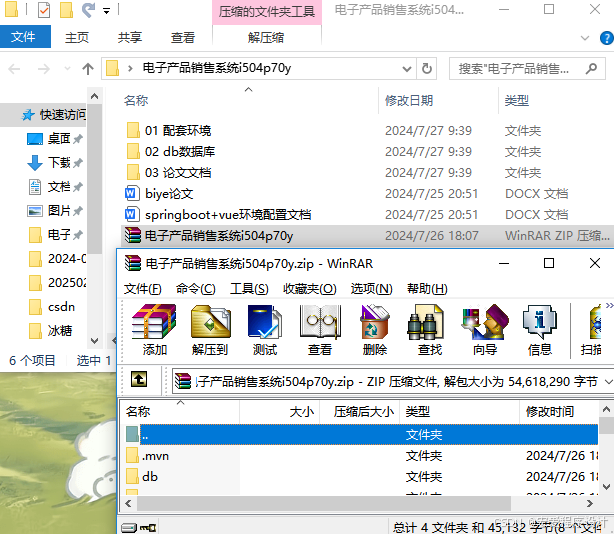Open the File (文件) tab in Explorer
Screen dimensions: 614x534
click(x=25, y=37)
